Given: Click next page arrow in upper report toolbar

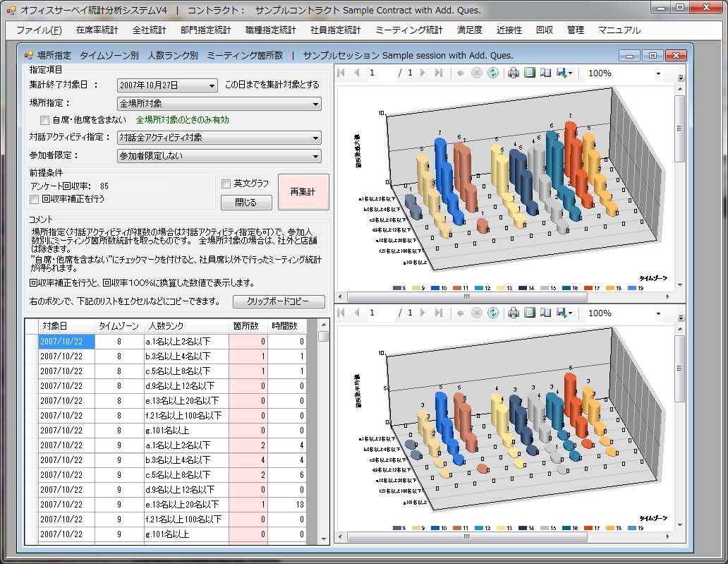Looking at the screenshot, I should pos(423,73).
